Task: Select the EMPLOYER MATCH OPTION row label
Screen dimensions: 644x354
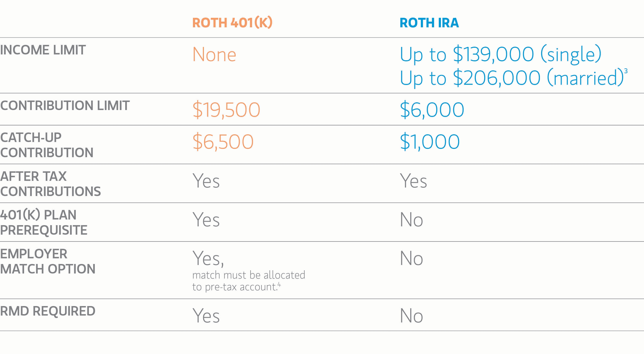Action: 48,261
